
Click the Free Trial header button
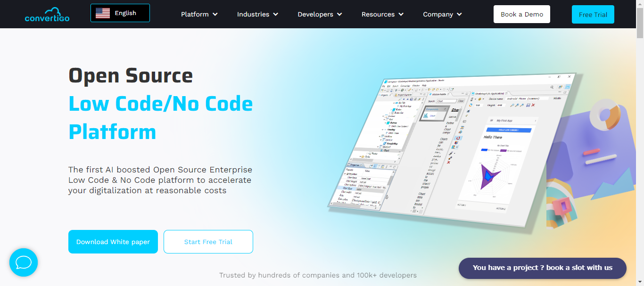point(593,14)
